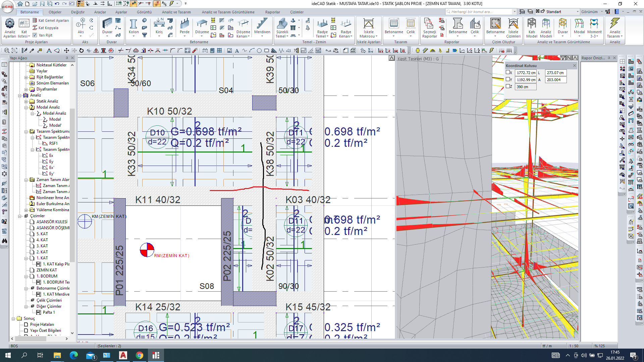Switch to the Objeler ribbon tab
The image size is (644, 362).
pyautogui.click(x=55, y=12)
